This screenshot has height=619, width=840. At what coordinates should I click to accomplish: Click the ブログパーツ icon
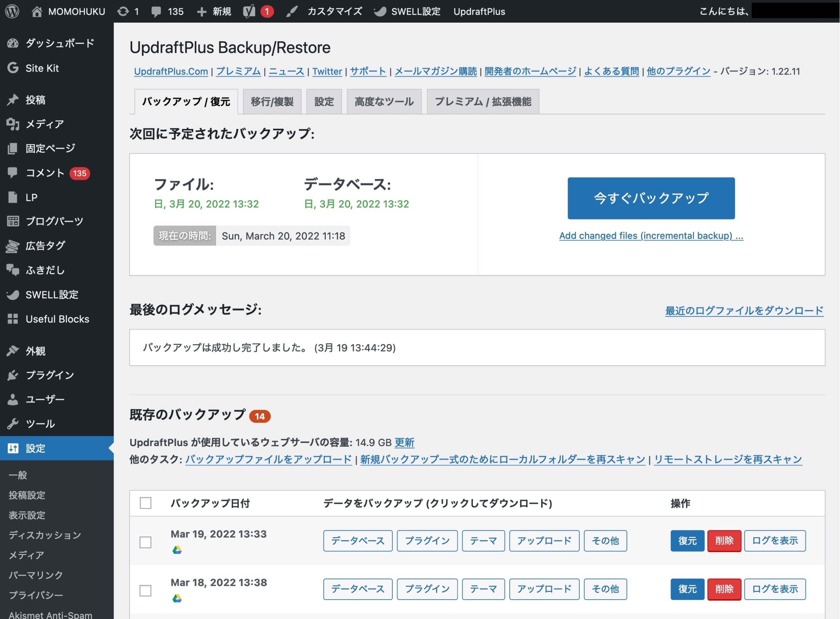pos(13,222)
